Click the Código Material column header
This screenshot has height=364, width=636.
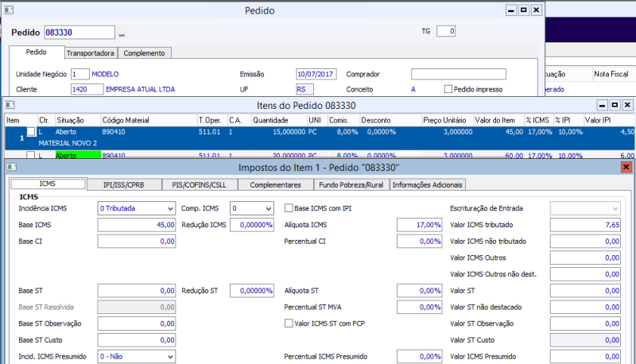149,120
